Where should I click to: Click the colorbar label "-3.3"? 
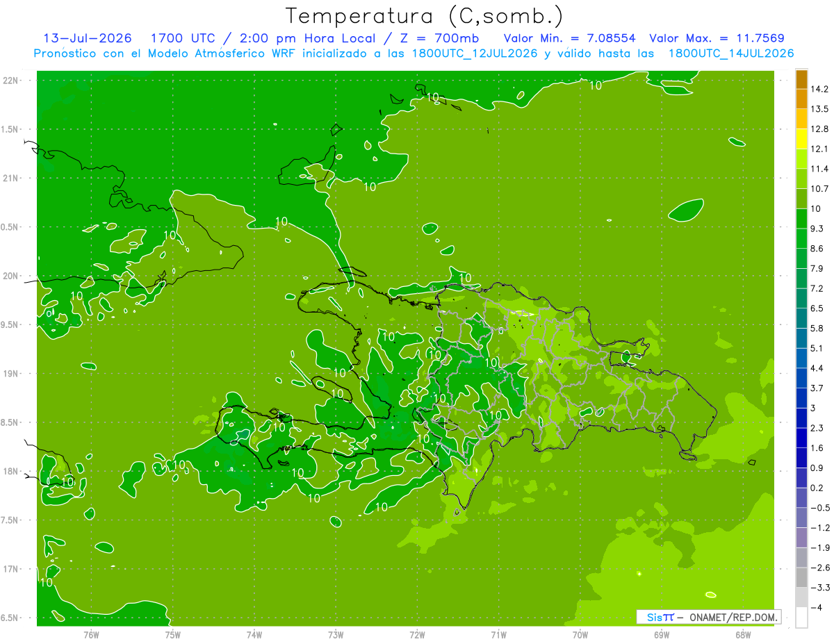(x=820, y=588)
